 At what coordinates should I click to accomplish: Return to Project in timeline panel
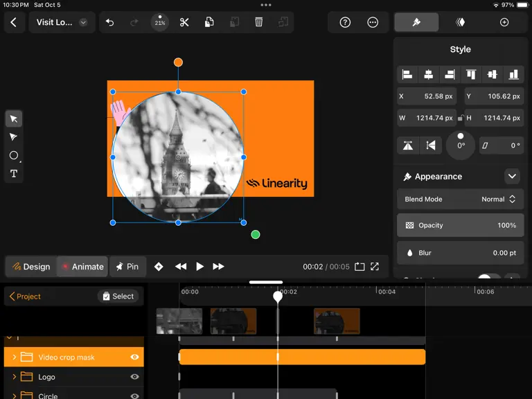26,296
